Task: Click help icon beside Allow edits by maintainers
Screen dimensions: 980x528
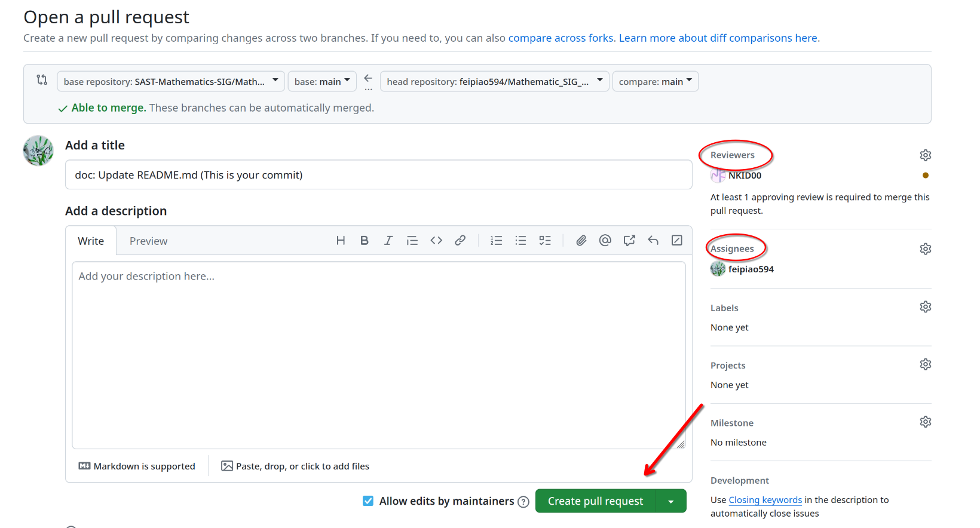Action: [x=523, y=502]
